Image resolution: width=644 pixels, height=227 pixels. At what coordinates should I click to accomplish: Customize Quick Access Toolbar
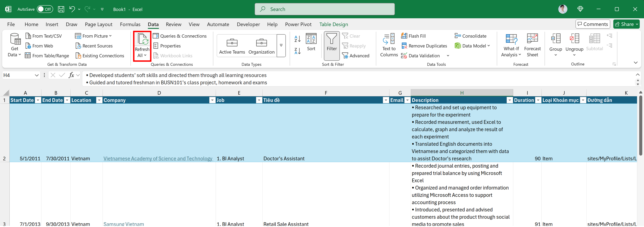[x=102, y=9]
